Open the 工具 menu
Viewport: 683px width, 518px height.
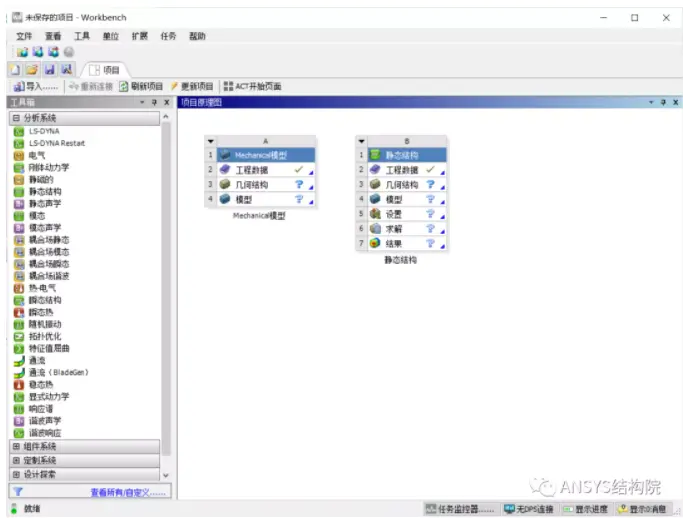point(81,36)
